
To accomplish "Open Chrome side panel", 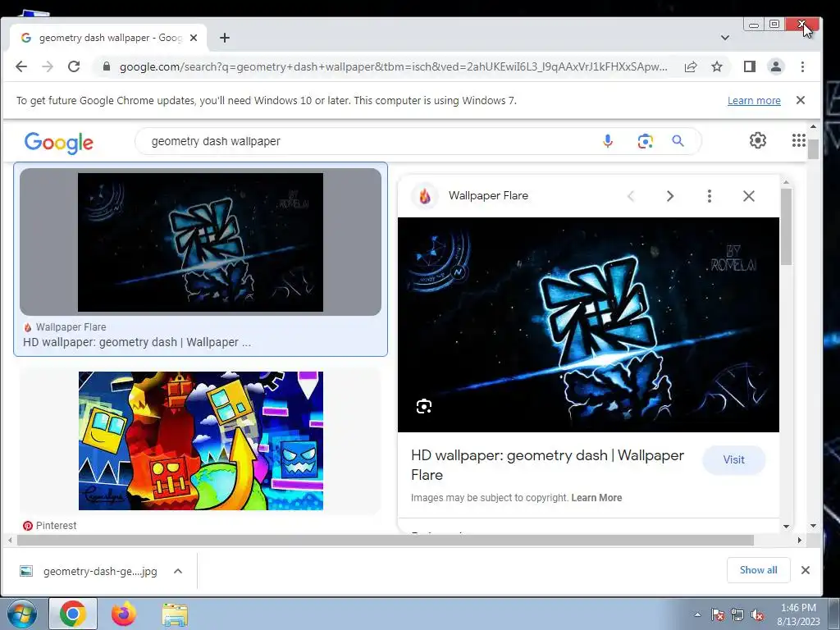I will [750, 66].
